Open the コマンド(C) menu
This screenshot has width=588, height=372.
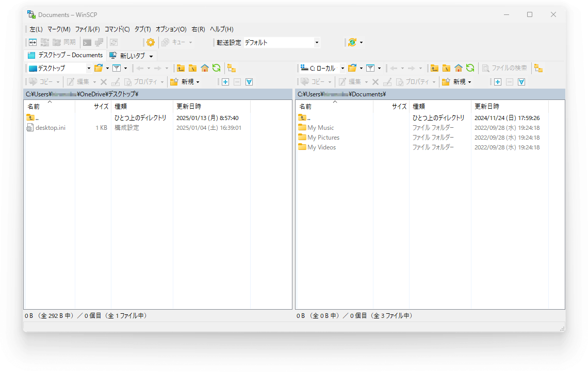click(x=117, y=29)
